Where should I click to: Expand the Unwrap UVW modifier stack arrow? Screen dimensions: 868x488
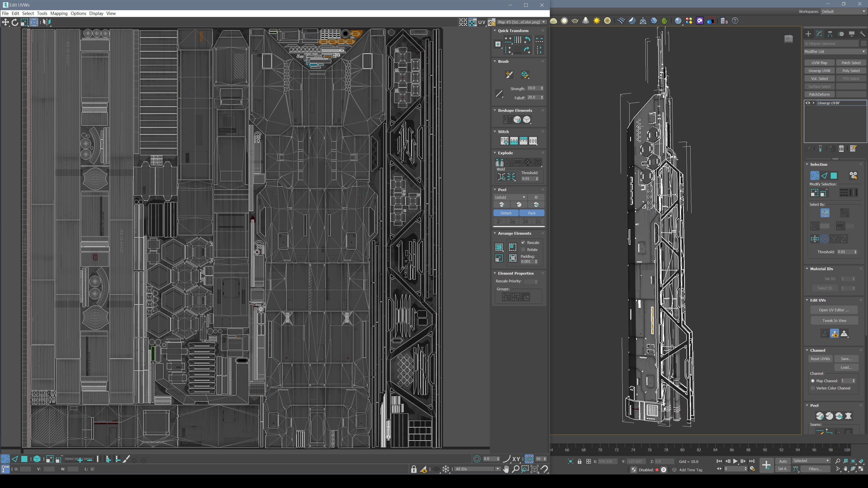pyautogui.click(x=814, y=103)
